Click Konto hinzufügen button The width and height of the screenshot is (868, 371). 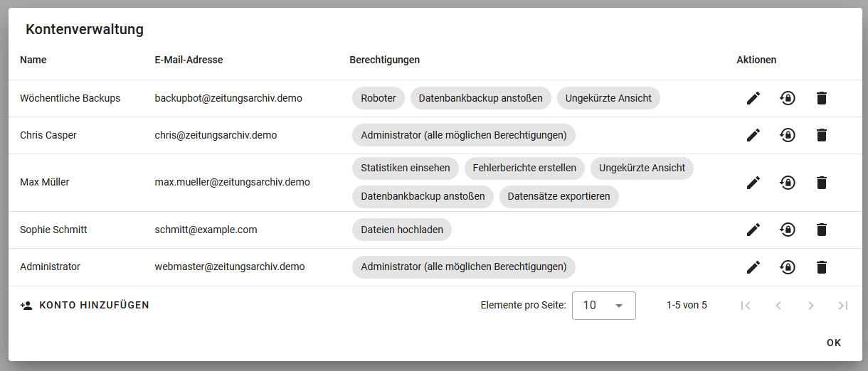pos(85,305)
